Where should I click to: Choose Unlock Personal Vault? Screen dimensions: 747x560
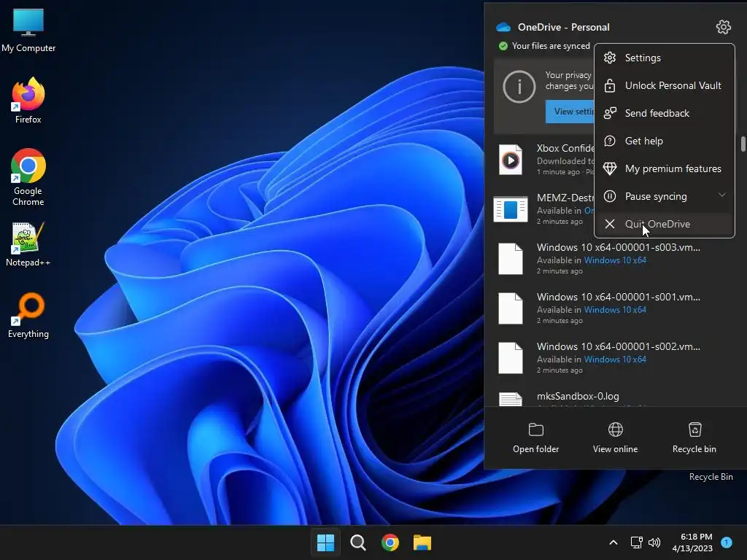664,86
